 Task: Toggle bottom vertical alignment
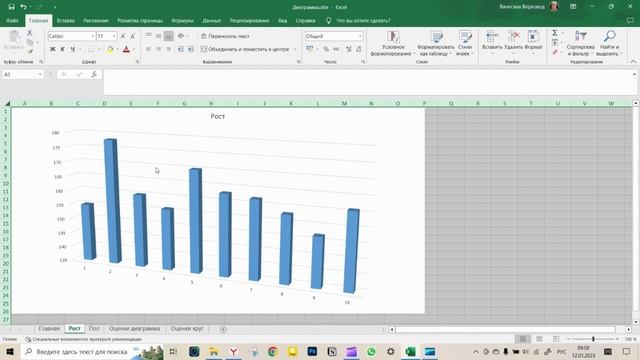tap(169, 36)
